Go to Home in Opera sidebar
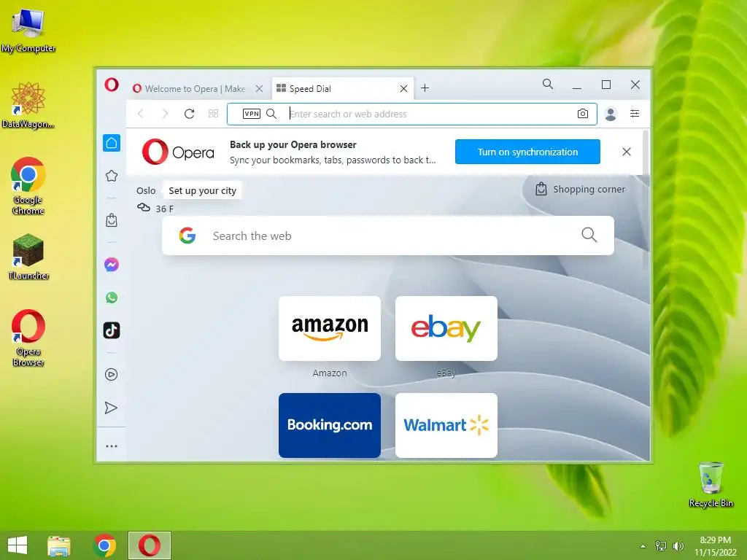Screen dimensions: 747x560 (x=112, y=143)
